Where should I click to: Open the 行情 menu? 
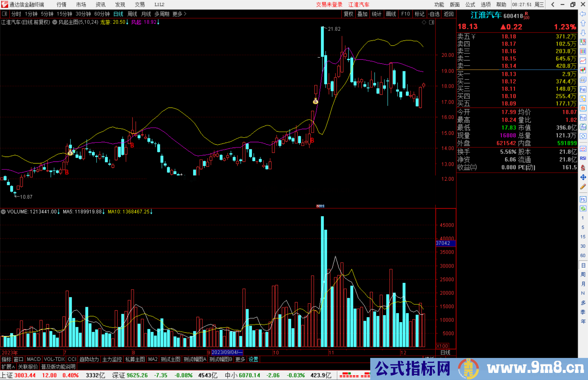[x=62, y=5]
